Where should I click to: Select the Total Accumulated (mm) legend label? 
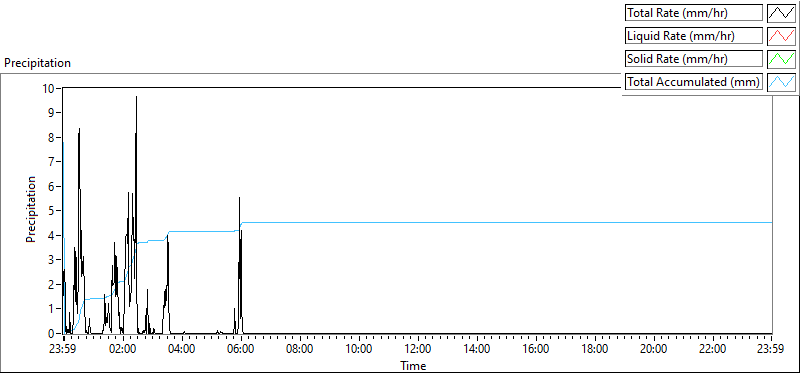(694, 82)
